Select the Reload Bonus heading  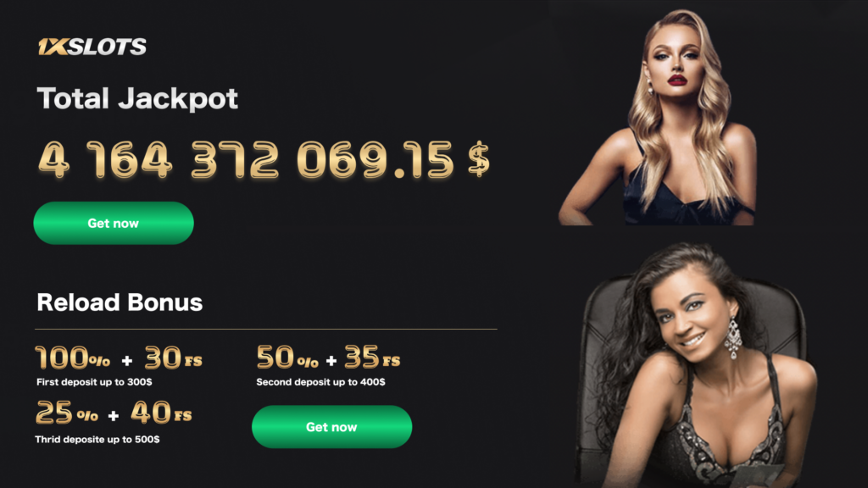(x=120, y=302)
